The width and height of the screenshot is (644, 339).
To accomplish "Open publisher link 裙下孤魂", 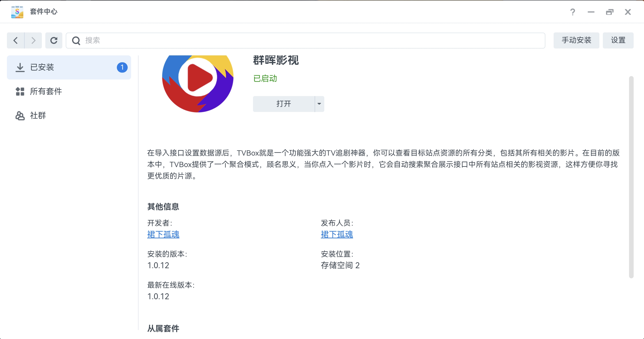I will [x=337, y=234].
